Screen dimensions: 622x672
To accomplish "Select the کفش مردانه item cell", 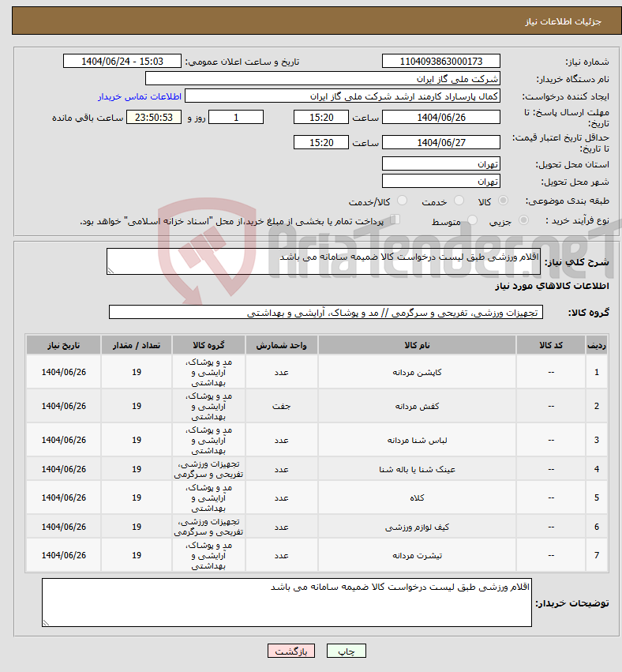I will pyautogui.click(x=417, y=406).
